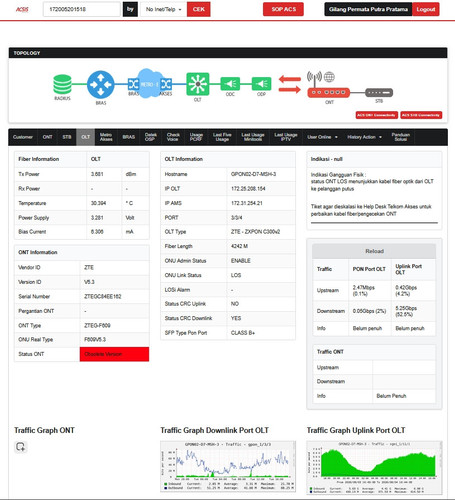Open the Usage PCRF tab
455x500 pixels.
[196, 137]
